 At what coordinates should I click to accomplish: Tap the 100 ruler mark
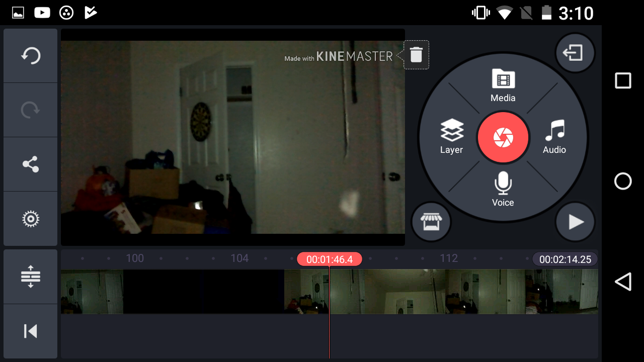pyautogui.click(x=135, y=258)
